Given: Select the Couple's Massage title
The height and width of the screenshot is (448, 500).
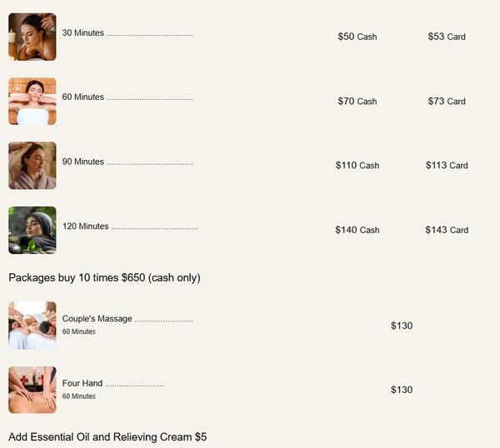Looking at the screenshot, I should coord(97,319).
